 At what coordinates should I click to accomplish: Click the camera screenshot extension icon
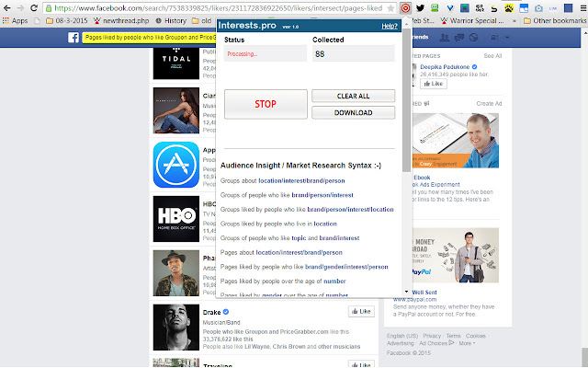(538, 8)
